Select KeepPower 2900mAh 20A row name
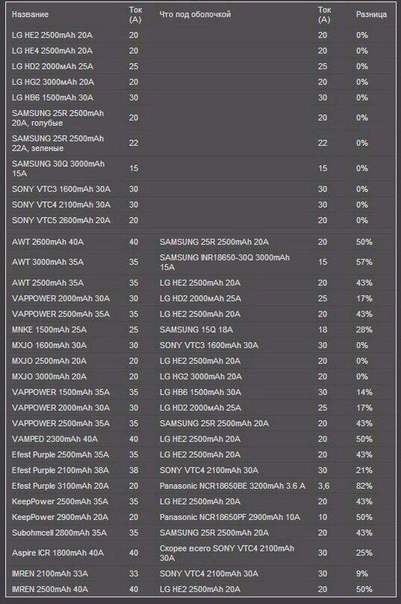This screenshot has width=401, height=604. 60,517
